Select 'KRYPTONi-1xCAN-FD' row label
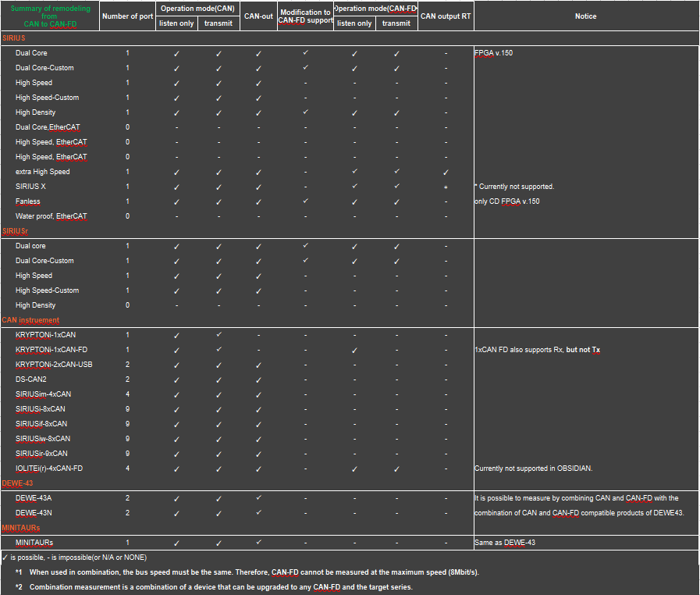The image size is (700, 595). (x=52, y=349)
